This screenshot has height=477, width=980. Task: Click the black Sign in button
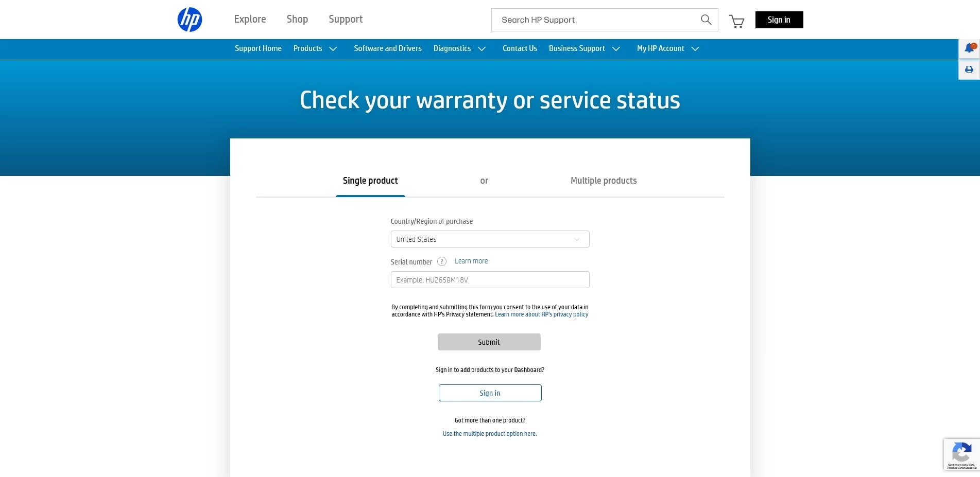coord(779,20)
